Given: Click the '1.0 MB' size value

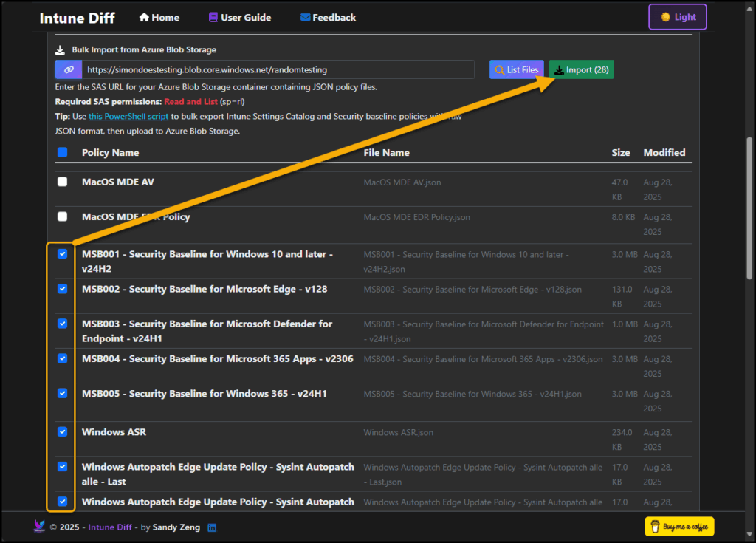Looking at the screenshot, I should click(625, 324).
